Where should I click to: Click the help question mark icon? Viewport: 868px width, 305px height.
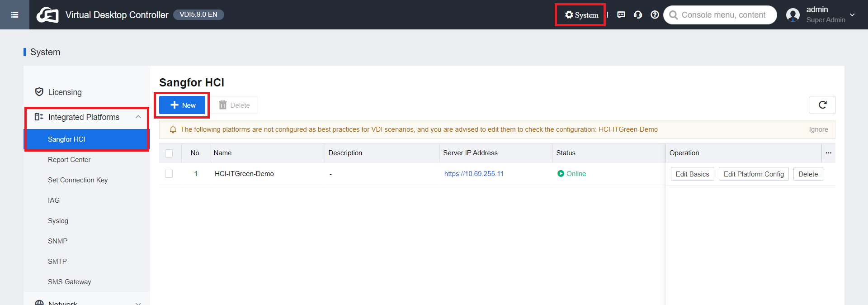[655, 15]
